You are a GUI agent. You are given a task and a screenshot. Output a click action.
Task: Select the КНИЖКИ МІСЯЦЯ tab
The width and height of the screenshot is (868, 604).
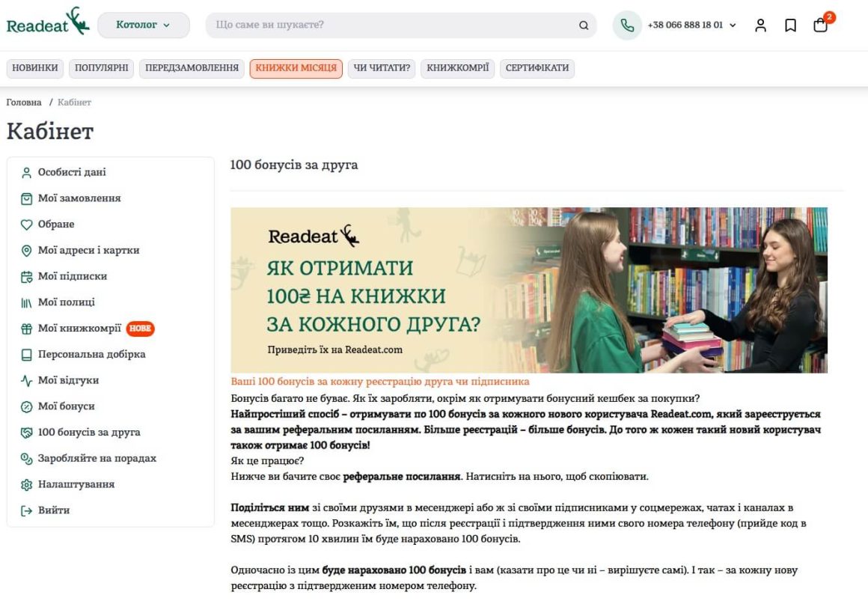pos(296,68)
